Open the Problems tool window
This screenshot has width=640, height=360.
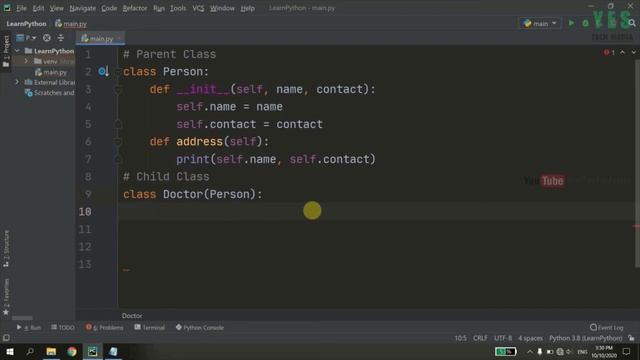pos(104,327)
